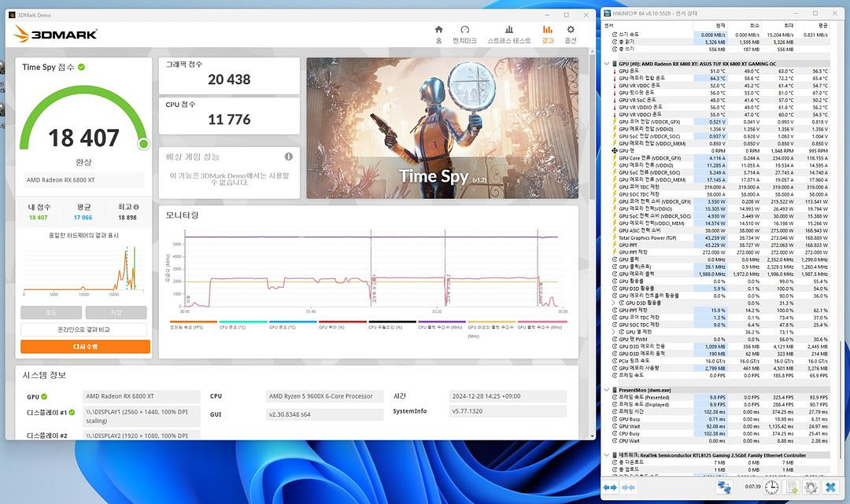Click the grayed Load button
This screenshot has height=504, width=850.
tap(51, 312)
